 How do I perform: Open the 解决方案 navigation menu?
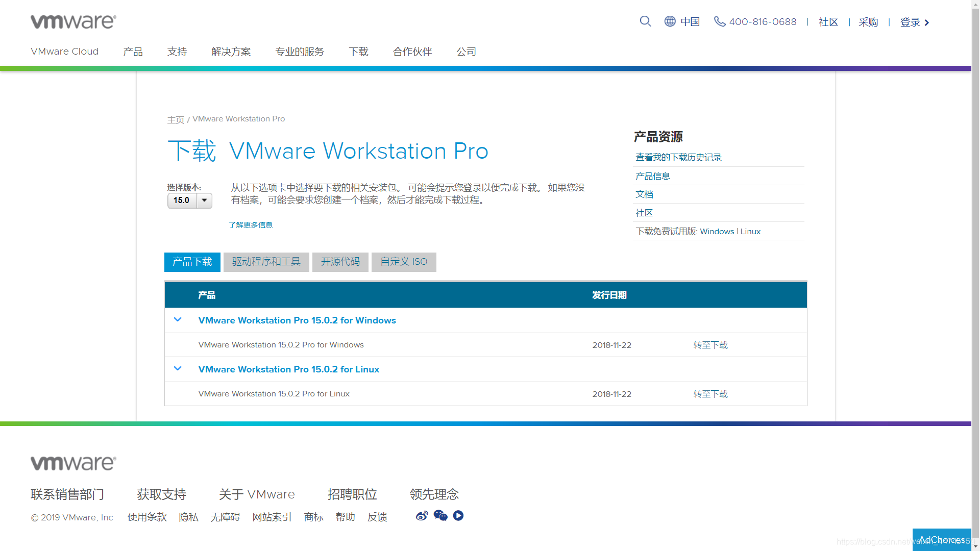point(231,52)
